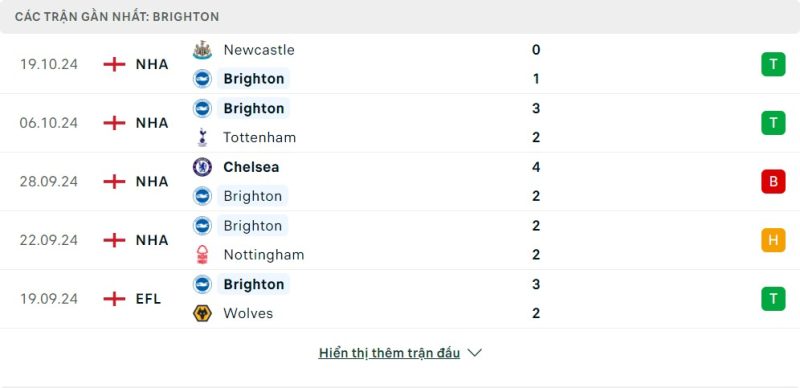Open the Wolves team name
The image size is (800, 388).
[x=248, y=313]
